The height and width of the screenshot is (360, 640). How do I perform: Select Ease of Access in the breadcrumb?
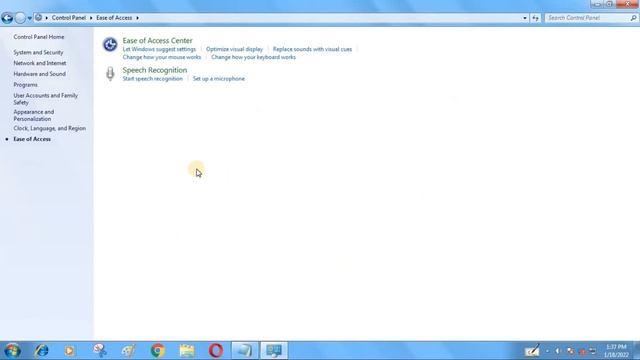114,18
